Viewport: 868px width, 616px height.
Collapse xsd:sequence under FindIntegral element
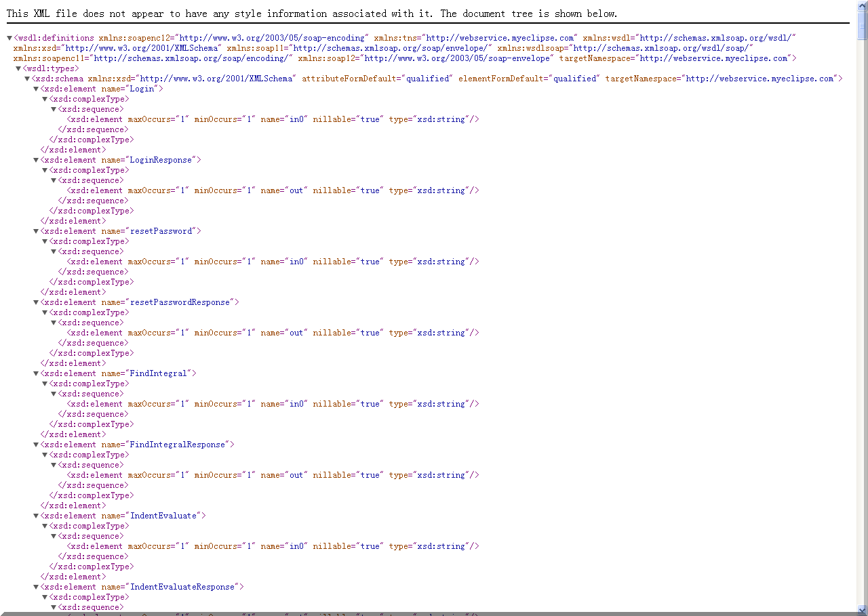coord(54,394)
